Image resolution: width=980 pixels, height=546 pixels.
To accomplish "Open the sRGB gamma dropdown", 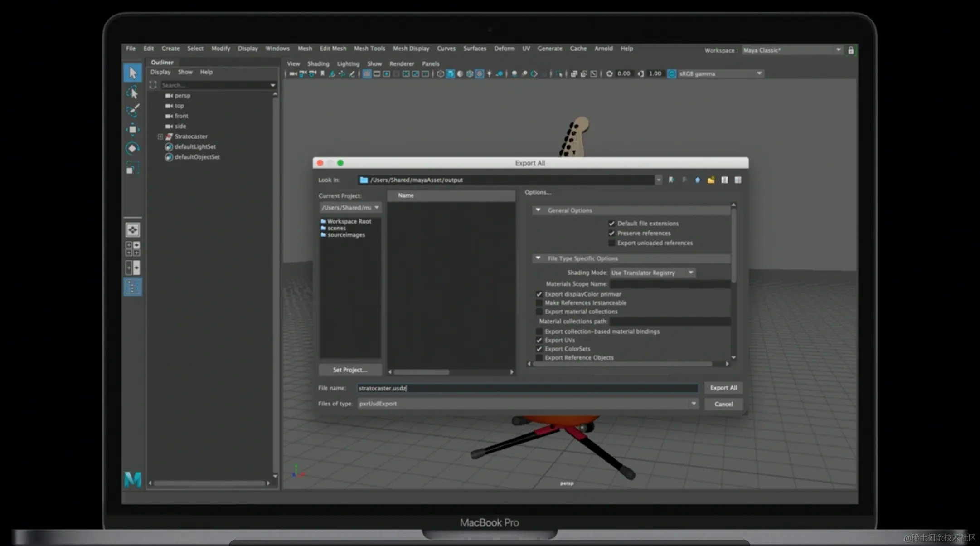I will pos(720,73).
